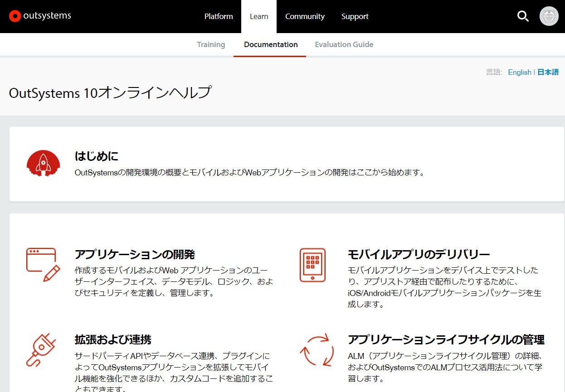Click description starting 作成するモバイルおよびWeb
This screenshot has height=392, width=565.
(174, 281)
